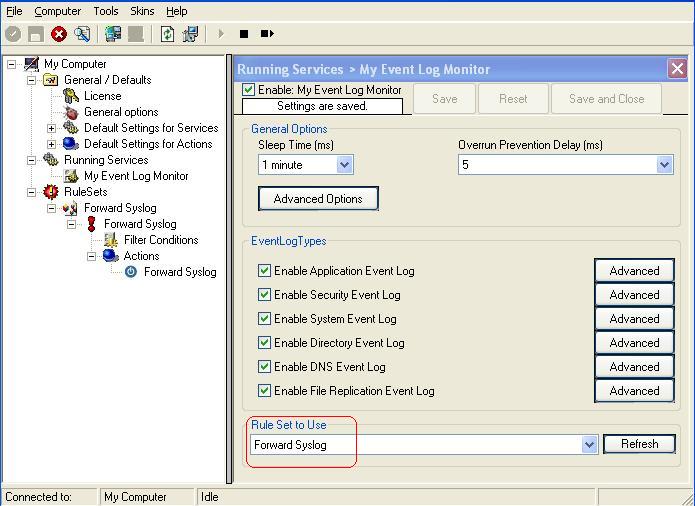The image size is (695, 506).
Task: Click Advanced for DNS Event Log
Action: [x=634, y=366]
